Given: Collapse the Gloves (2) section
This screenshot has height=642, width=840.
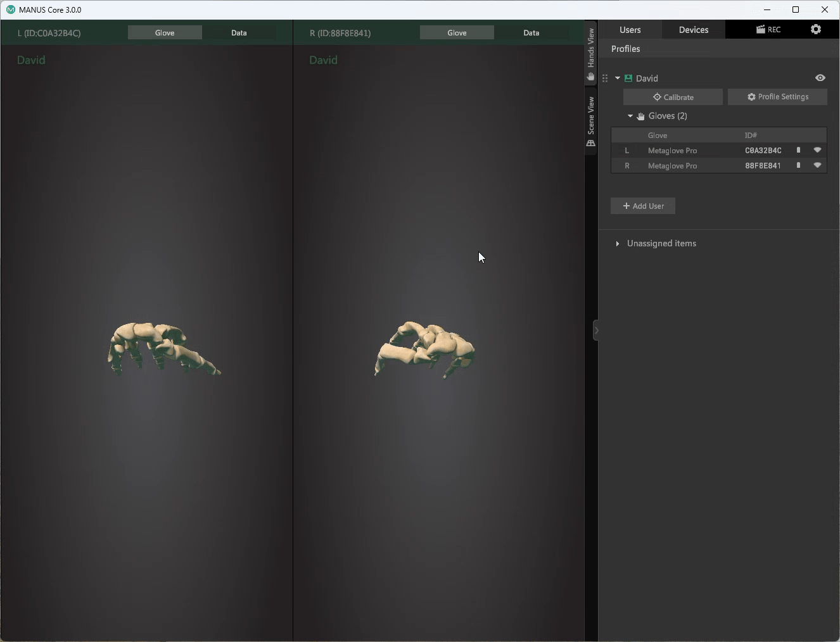Looking at the screenshot, I should (630, 116).
